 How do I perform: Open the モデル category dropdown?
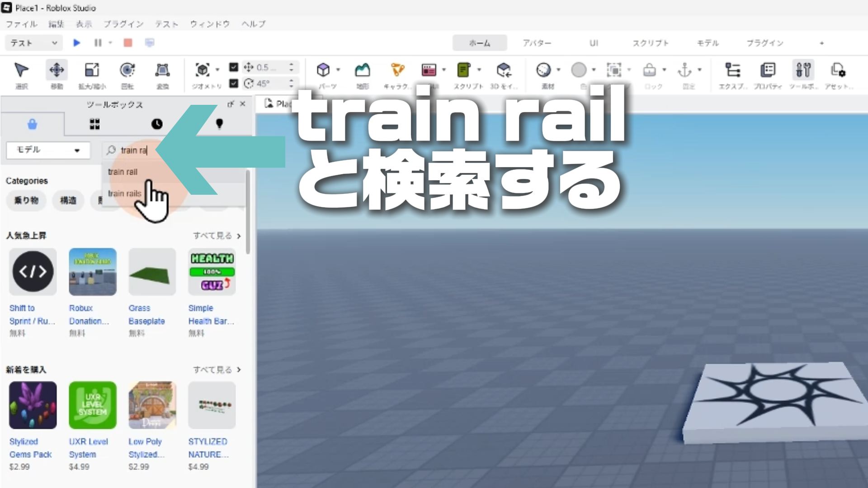click(48, 150)
